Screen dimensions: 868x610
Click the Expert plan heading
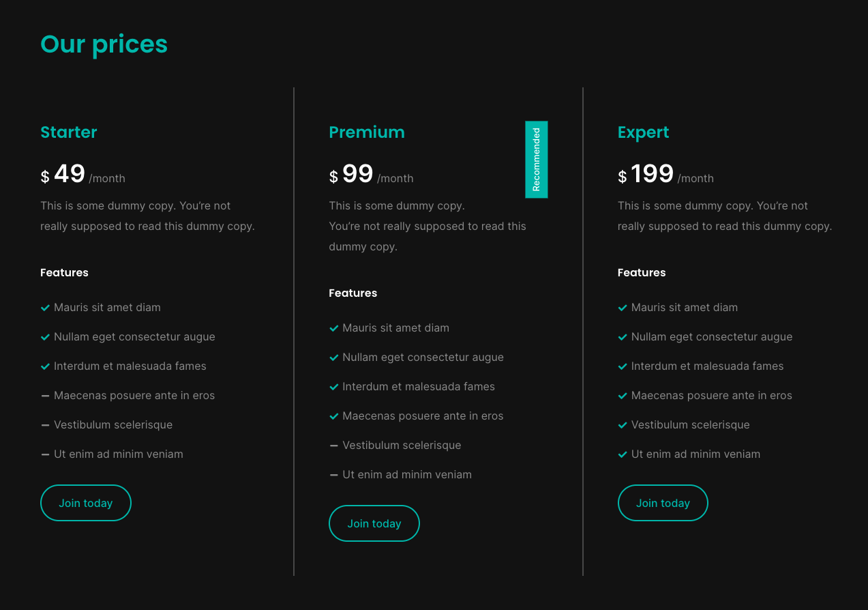tap(643, 132)
